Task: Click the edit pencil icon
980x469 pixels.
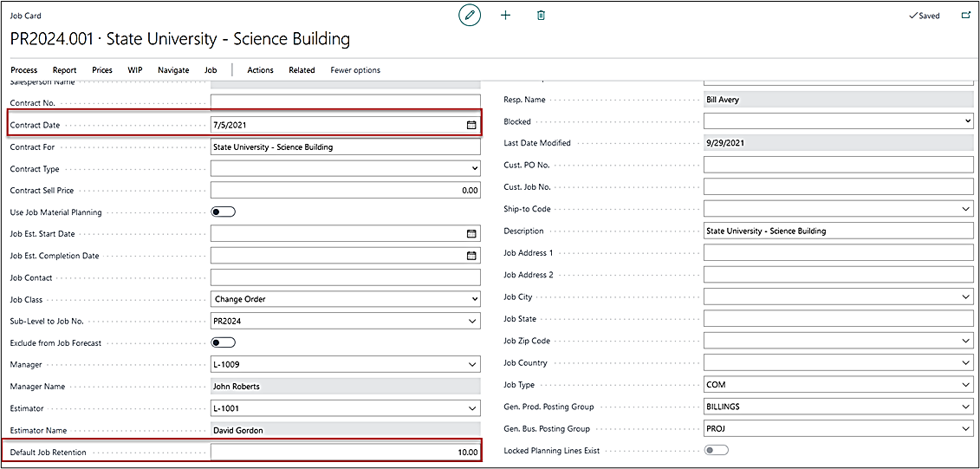Action: point(470,16)
